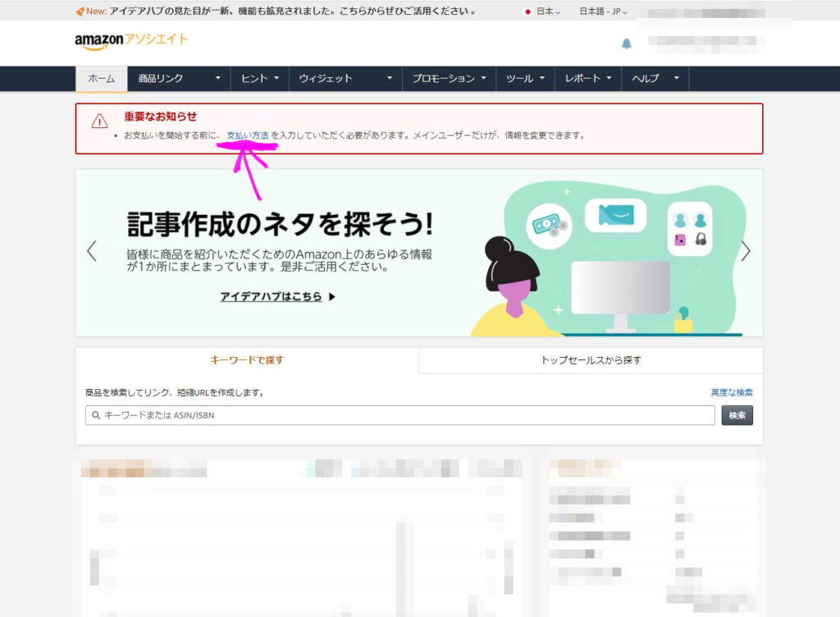The height and width of the screenshot is (617, 840).
Task: Click the warning triangle icon in the notice
Action: (x=99, y=121)
